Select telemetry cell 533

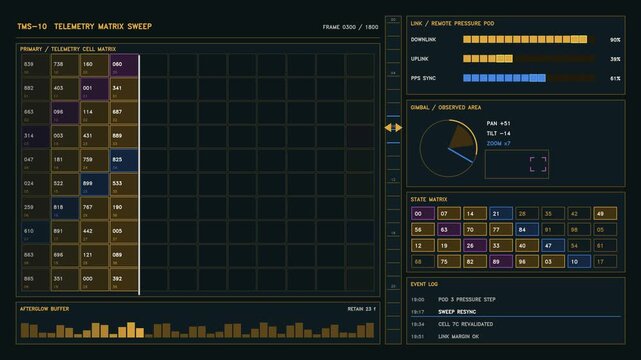point(124,185)
